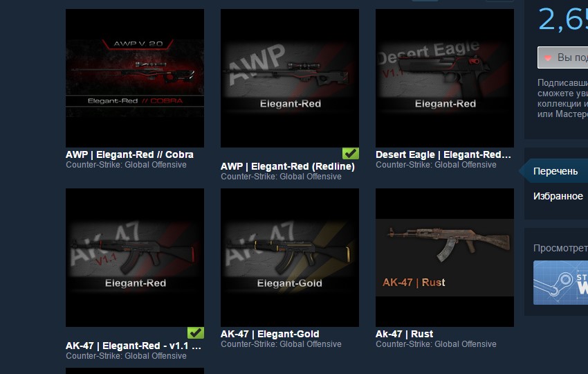Image resolution: width=588 pixels, height=374 pixels.
Task: Click green checkmark on AWP Redline item
Action: (x=351, y=153)
